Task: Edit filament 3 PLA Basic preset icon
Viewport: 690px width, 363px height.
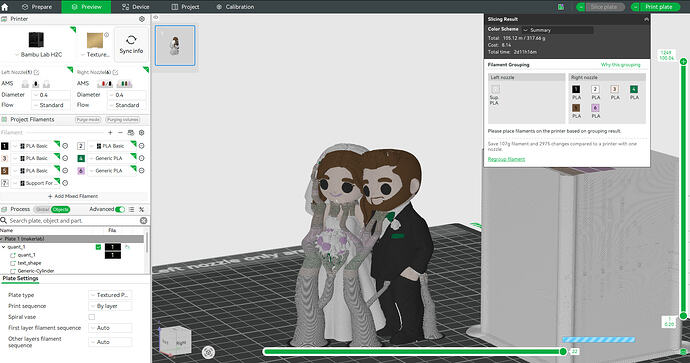Action: click(65, 158)
